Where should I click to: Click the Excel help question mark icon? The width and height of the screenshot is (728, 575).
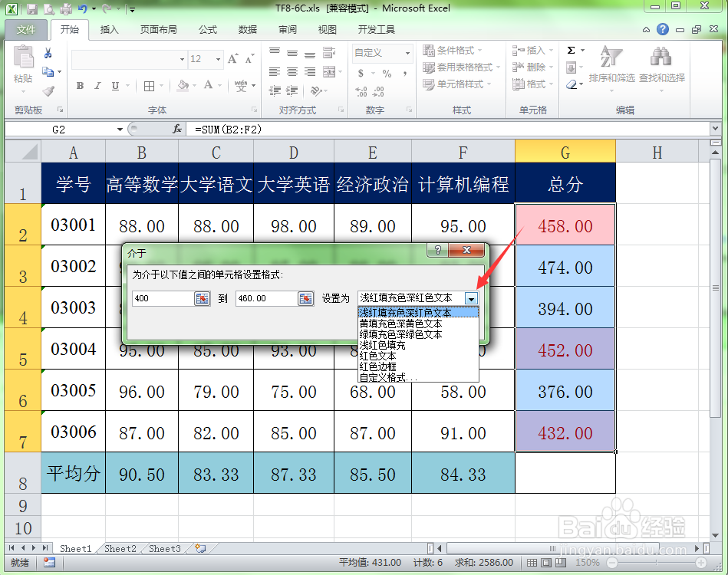point(663,30)
